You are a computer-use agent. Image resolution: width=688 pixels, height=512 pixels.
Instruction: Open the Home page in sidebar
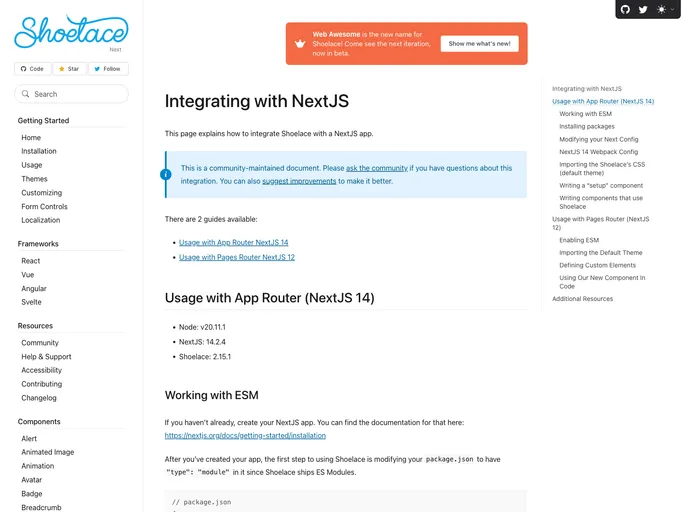(x=31, y=137)
